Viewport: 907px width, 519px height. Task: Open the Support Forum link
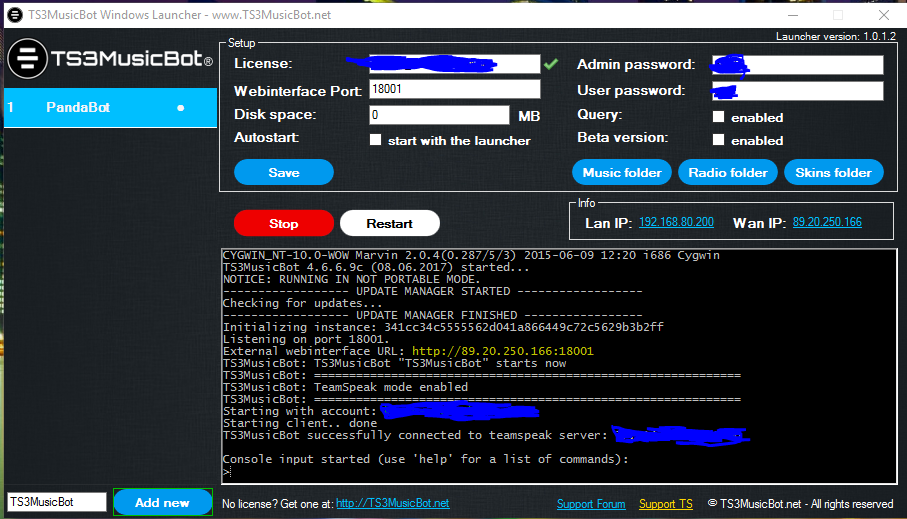591,504
